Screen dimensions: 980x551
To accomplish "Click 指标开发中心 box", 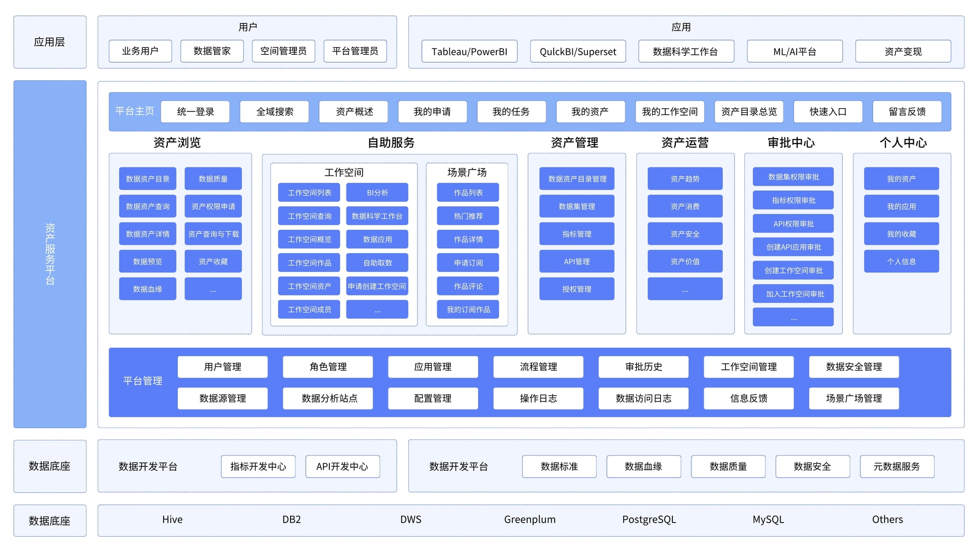I will (258, 466).
